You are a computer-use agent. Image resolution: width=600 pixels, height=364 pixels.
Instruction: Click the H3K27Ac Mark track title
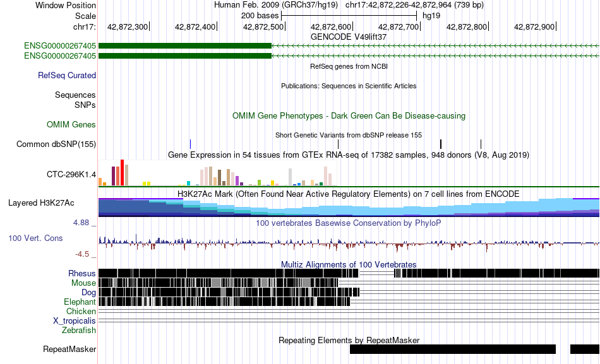(x=349, y=194)
